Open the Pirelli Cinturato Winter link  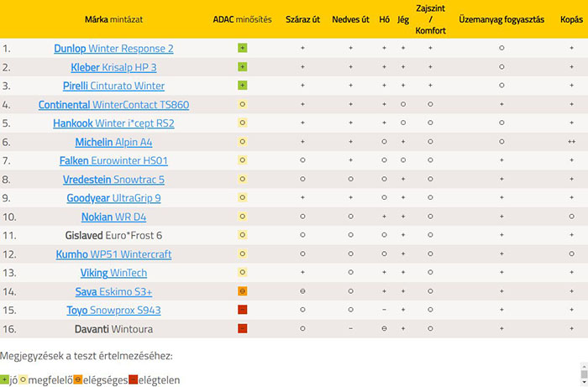[113, 86]
